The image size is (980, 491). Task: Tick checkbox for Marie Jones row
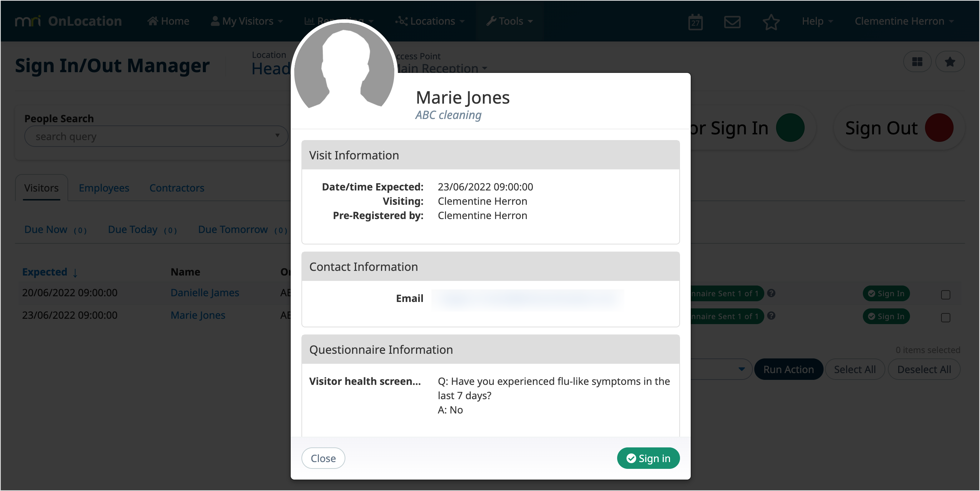coord(945,317)
